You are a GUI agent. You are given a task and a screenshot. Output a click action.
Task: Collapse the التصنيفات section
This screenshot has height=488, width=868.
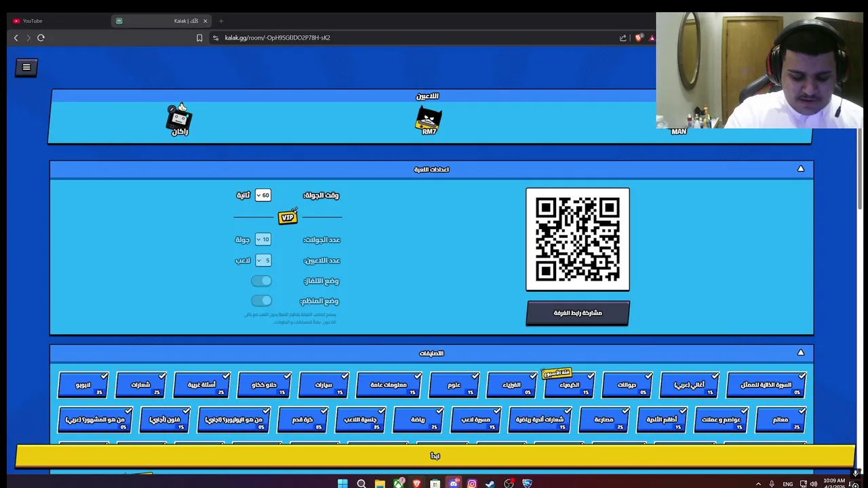[x=801, y=352]
